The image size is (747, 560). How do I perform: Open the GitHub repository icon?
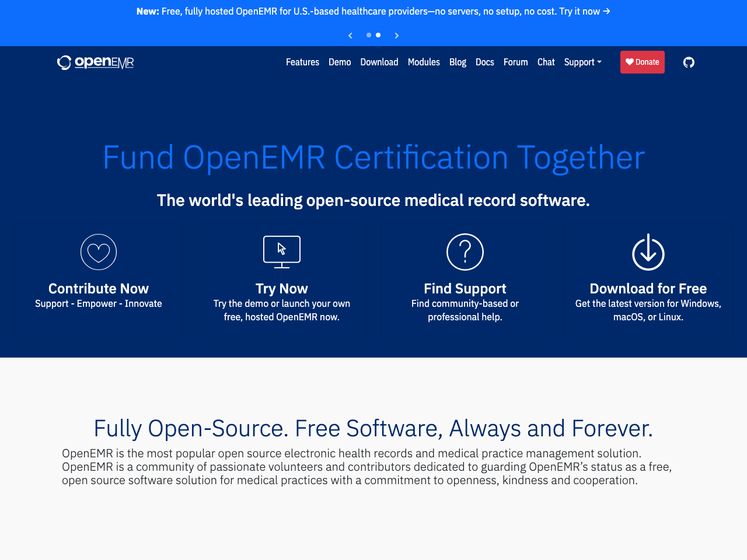689,61
